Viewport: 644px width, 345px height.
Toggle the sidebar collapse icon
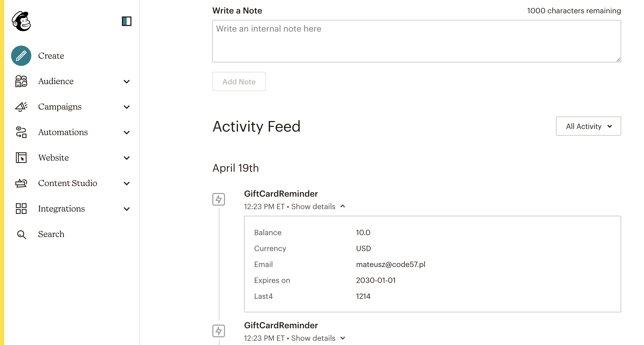127,21
